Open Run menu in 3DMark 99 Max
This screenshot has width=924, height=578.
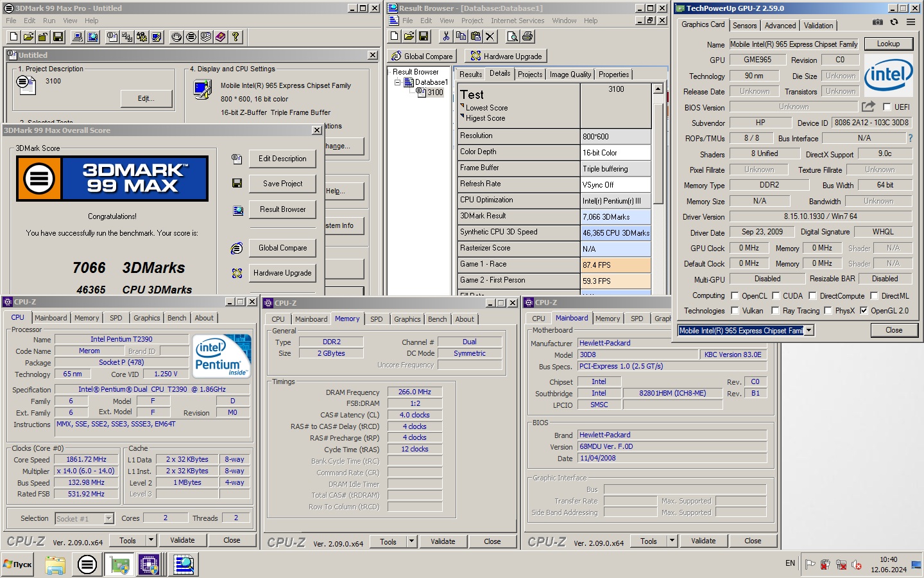49,21
